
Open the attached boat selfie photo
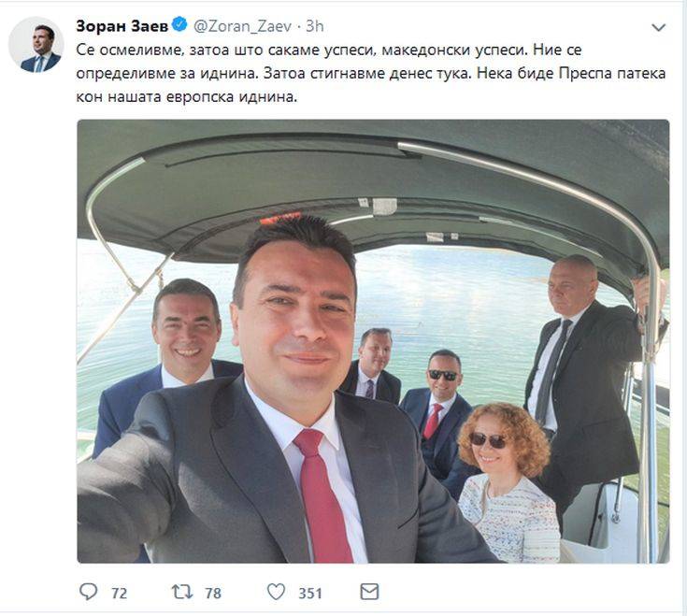pyautogui.click(x=373, y=341)
